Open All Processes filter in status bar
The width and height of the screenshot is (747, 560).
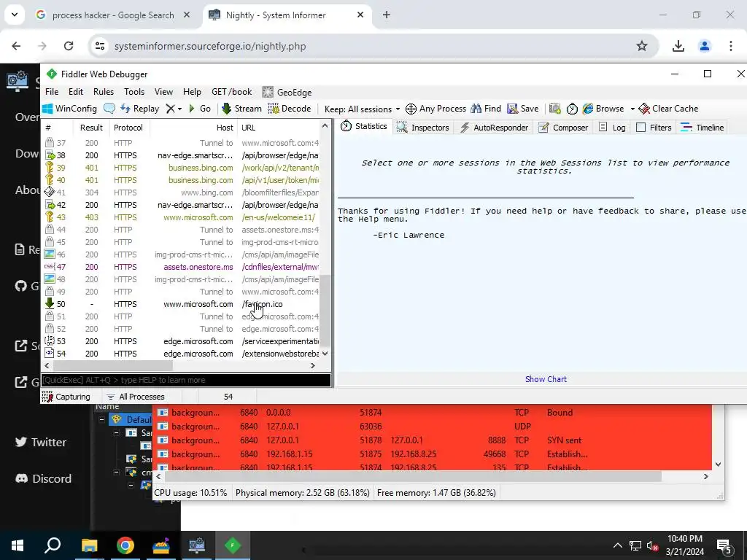[136, 397]
